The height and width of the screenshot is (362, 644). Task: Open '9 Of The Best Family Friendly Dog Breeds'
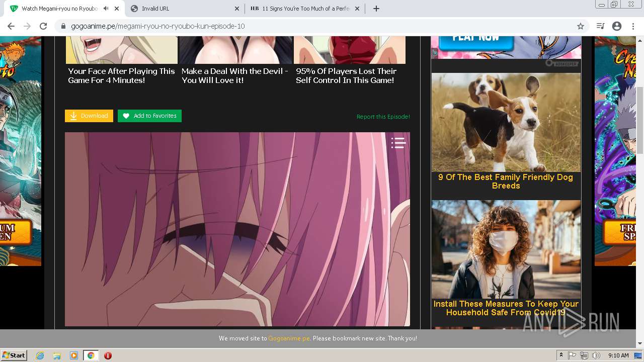tap(506, 182)
